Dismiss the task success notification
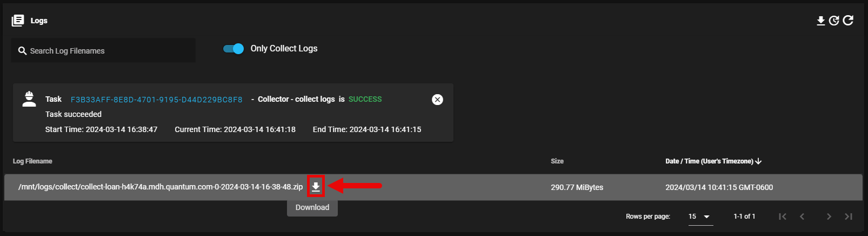This screenshot has width=868, height=236. click(x=437, y=100)
